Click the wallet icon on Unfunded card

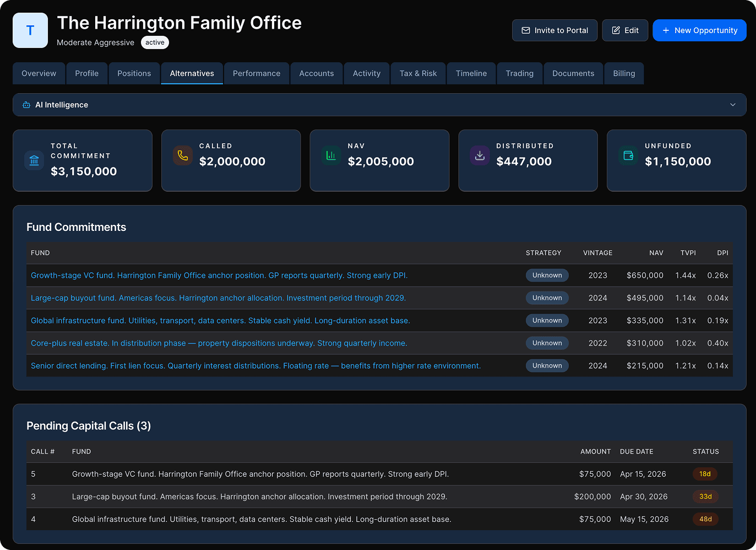click(628, 155)
